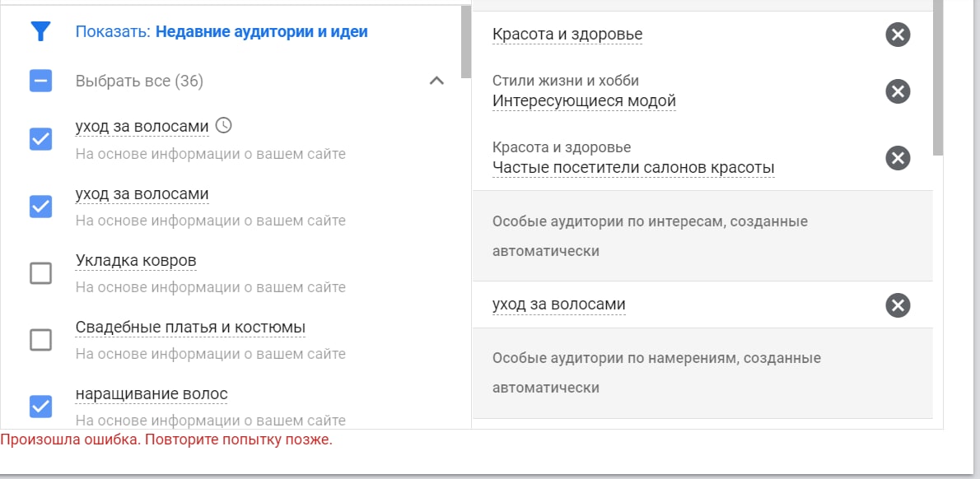The height and width of the screenshot is (479, 980).
Task: Remove "Частые посетители салонов красоты" audience
Action: (898, 158)
